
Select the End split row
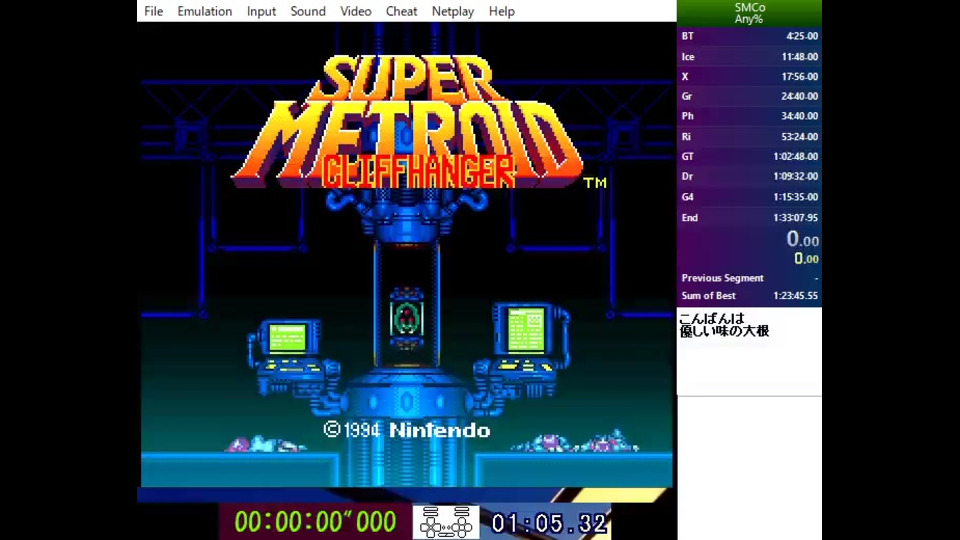click(x=749, y=217)
